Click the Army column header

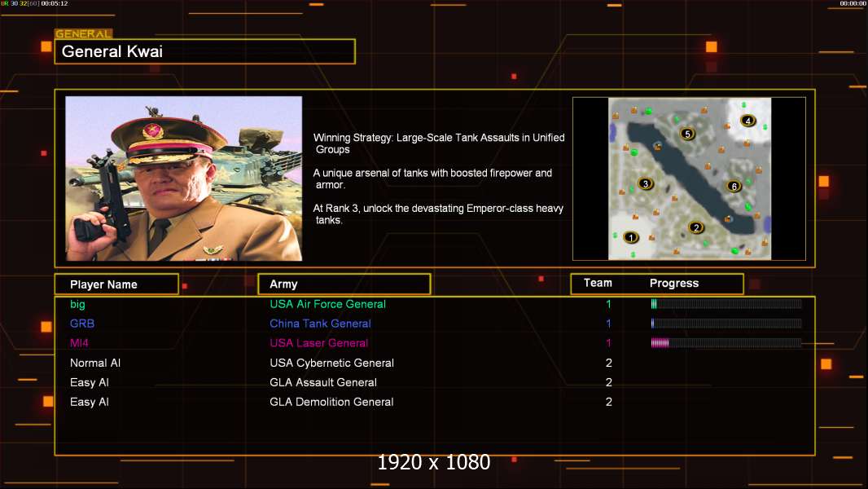tap(344, 284)
